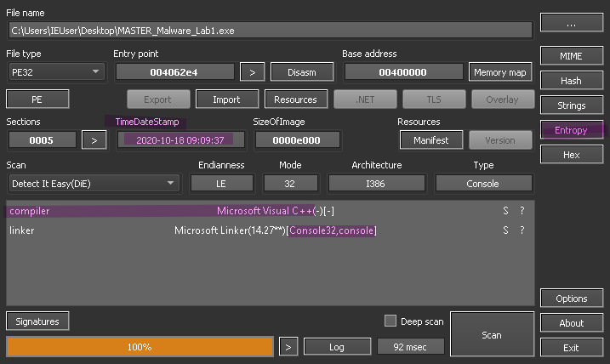Screen dimensions: 610x364
Task: Open the Import table
Action: tap(227, 100)
